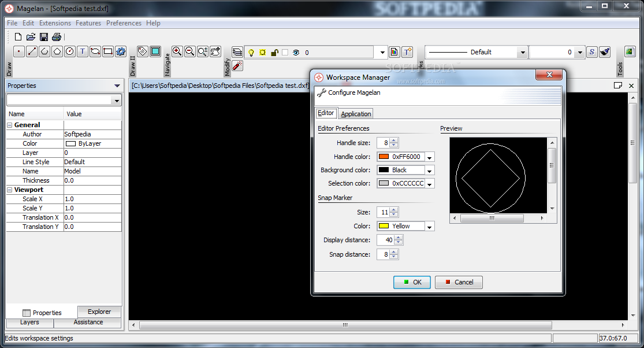Open the Snap Marker Yellow color dropdown
Image resolution: width=644 pixels, height=348 pixels.
click(429, 227)
